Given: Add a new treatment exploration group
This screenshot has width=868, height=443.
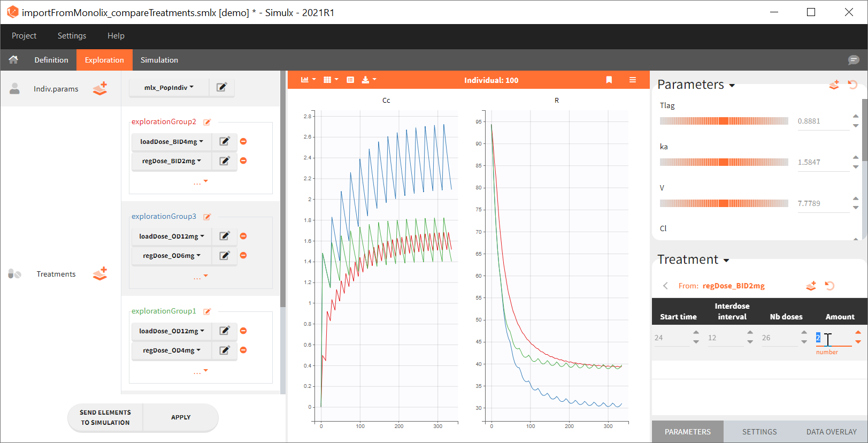Looking at the screenshot, I should pyautogui.click(x=100, y=274).
